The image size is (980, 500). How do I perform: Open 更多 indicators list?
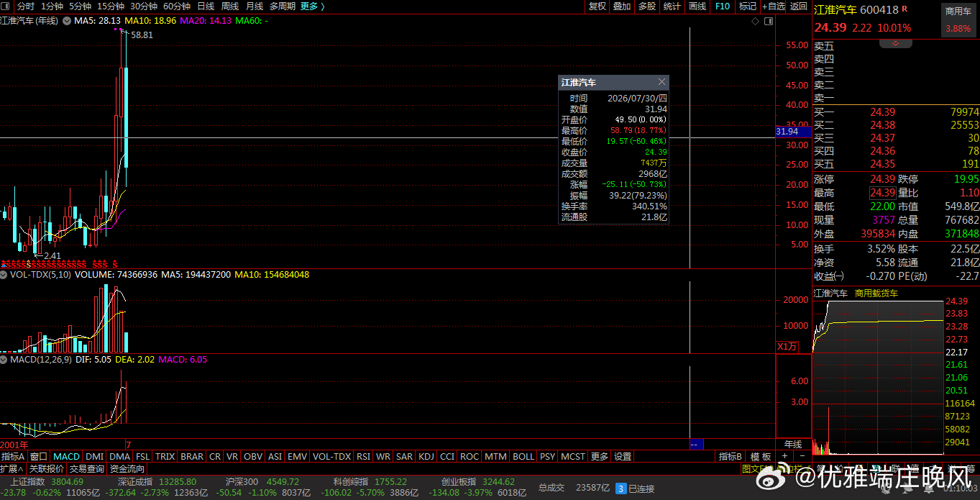tap(600, 456)
